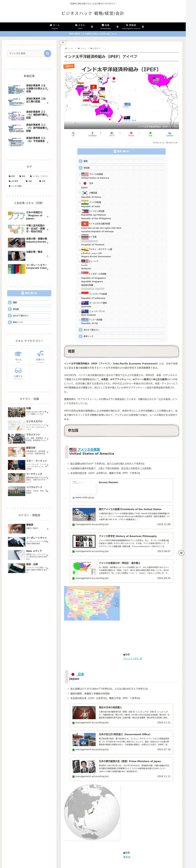Save the article to Pocket
The width and height of the screenshot is (196, 868).
click(x=131, y=134)
